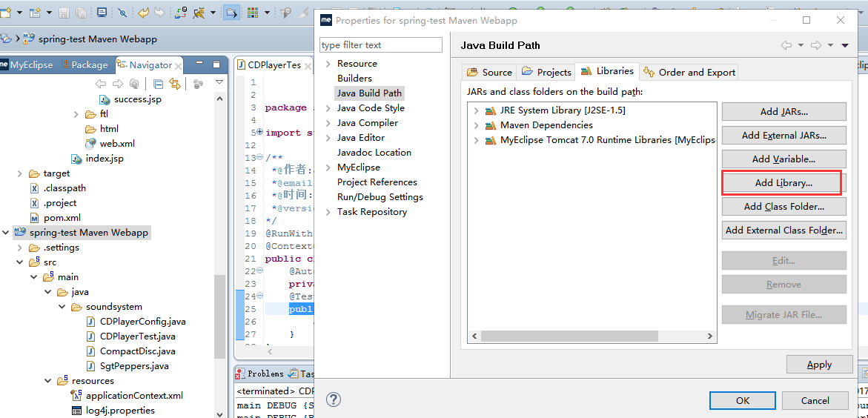This screenshot has height=418, width=868.
Task: Click the build path list horizontal scrollbar
Action: [x=569, y=336]
